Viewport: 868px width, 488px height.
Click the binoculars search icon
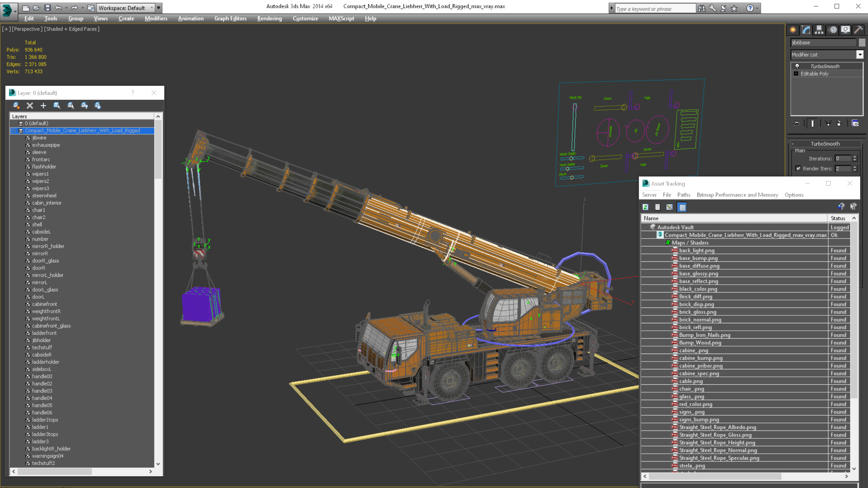[x=702, y=8]
